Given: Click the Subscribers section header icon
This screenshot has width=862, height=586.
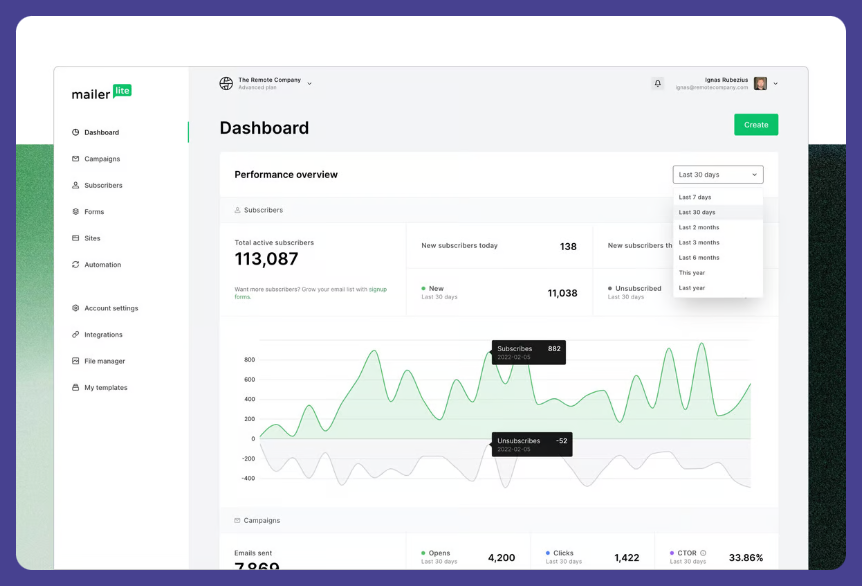Looking at the screenshot, I should click(237, 210).
